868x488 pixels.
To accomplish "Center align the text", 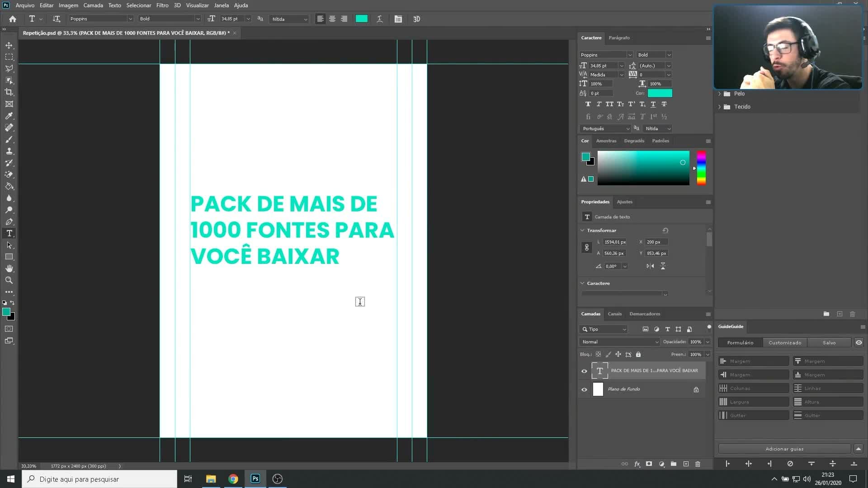I will tap(332, 19).
